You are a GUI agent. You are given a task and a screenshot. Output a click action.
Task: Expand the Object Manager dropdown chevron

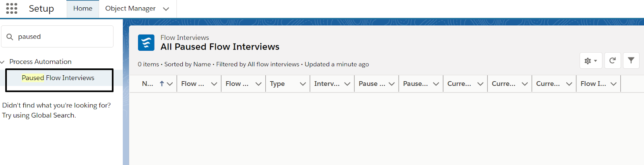click(x=166, y=9)
